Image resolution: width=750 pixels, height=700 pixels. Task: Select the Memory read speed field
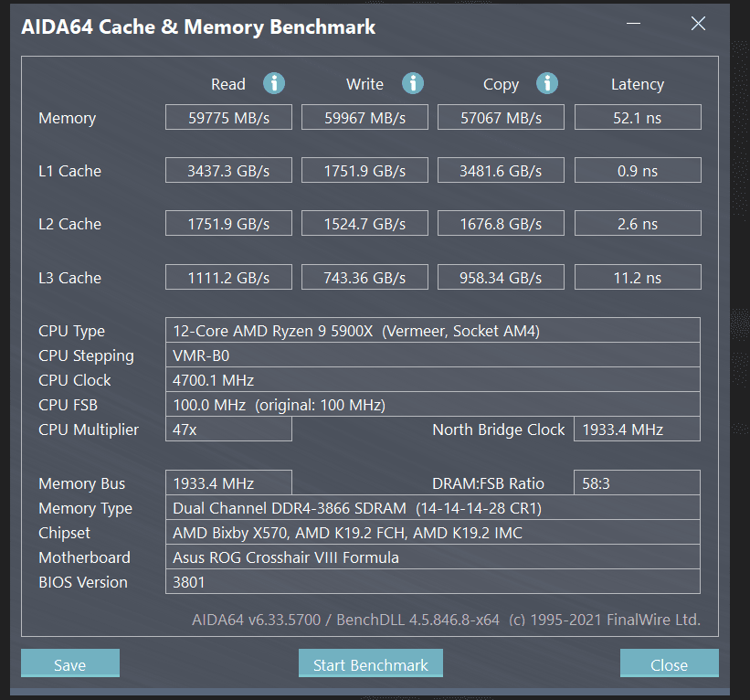tap(228, 117)
